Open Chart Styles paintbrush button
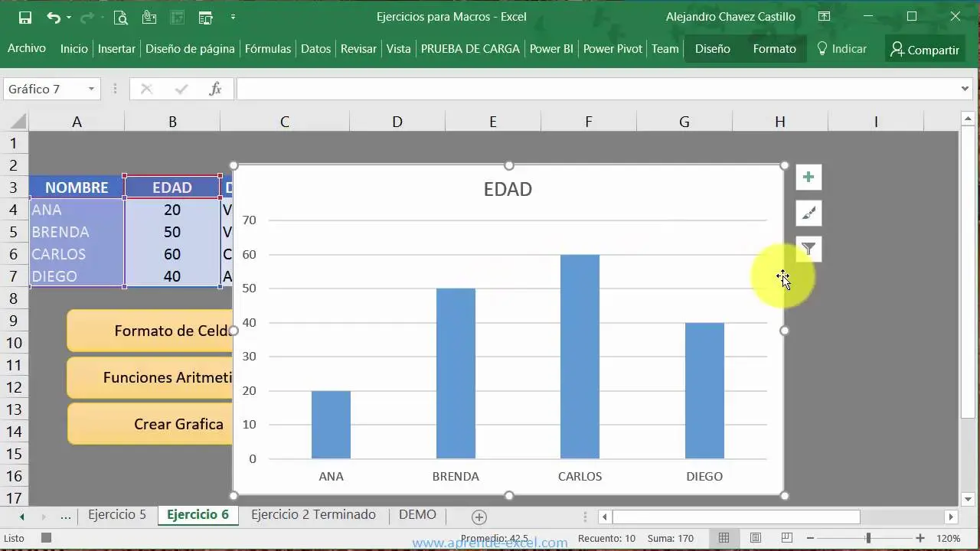Viewport: 980px width, 551px height. [808, 214]
